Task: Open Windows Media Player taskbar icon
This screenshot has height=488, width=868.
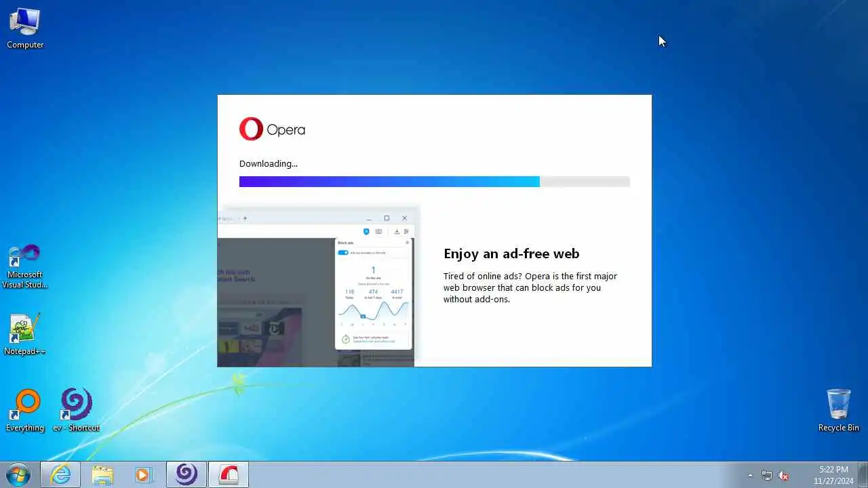Action: coord(144,474)
